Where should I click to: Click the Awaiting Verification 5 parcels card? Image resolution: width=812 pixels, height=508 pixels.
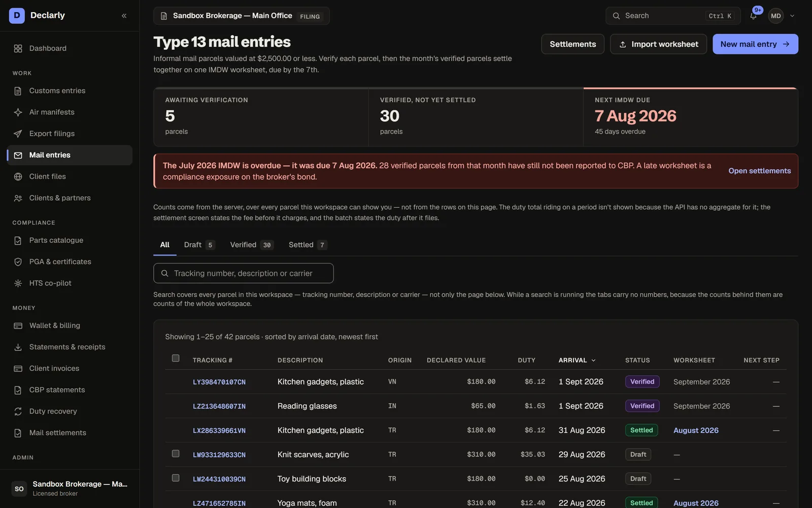click(261, 117)
